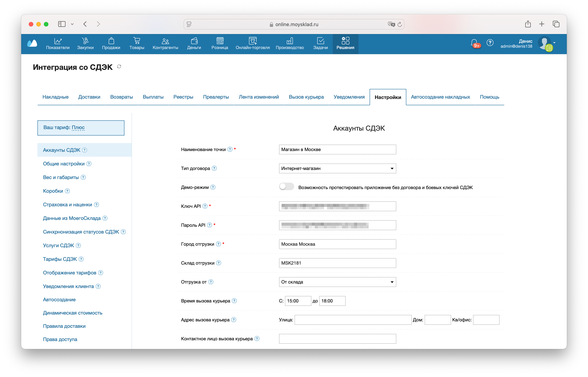
Task: Click the help question mark in the header
Action: click(490, 43)
